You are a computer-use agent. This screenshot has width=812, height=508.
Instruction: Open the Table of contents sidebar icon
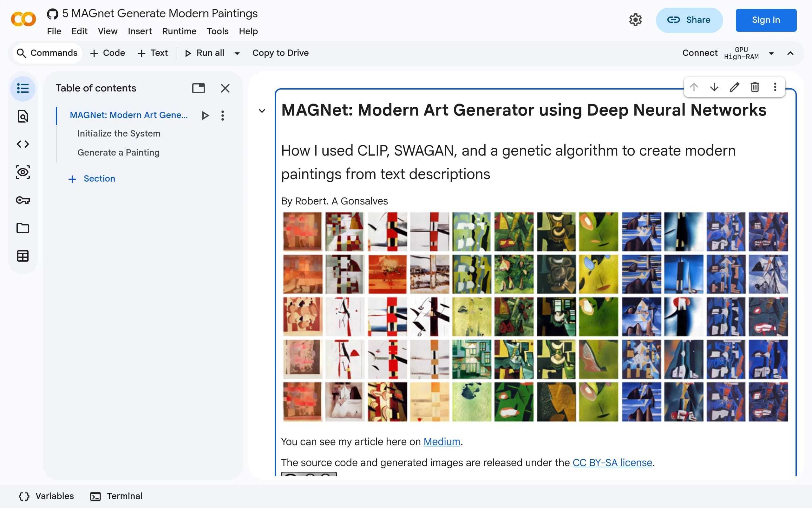23,88
